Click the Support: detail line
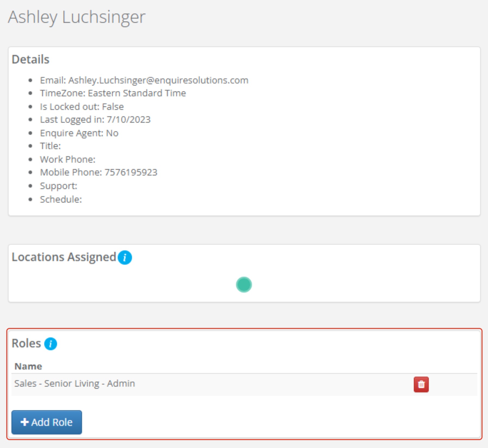488x448 pixels. [59, 186]
